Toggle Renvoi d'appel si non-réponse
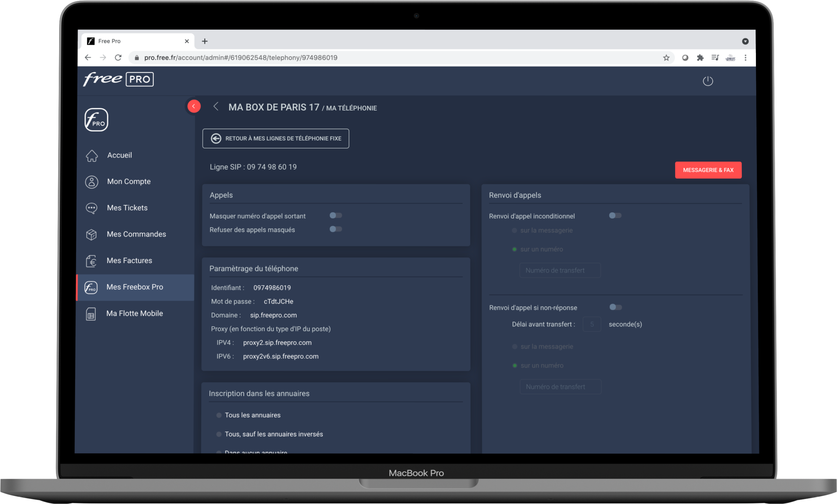 click(615, 307)
